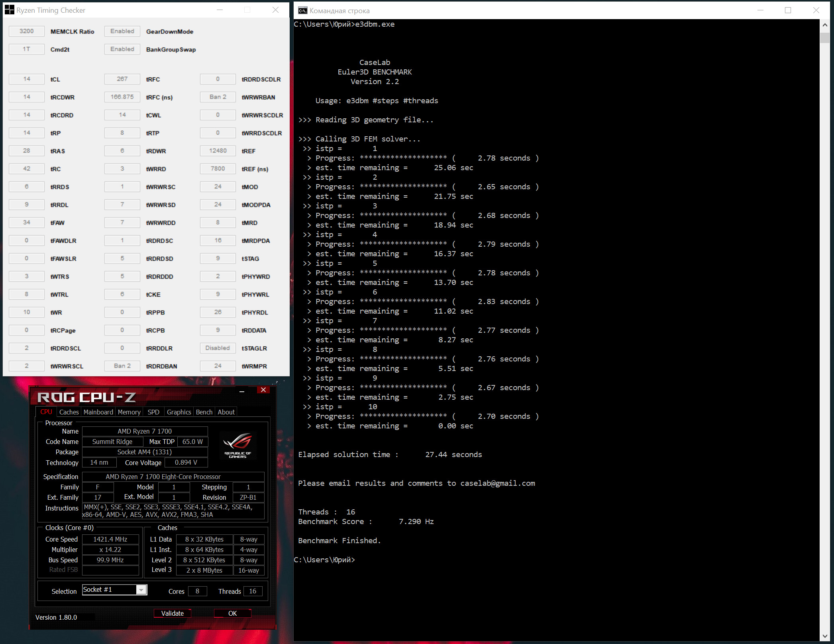Open the Memory tab in CPU-Z

coord(129,412)
